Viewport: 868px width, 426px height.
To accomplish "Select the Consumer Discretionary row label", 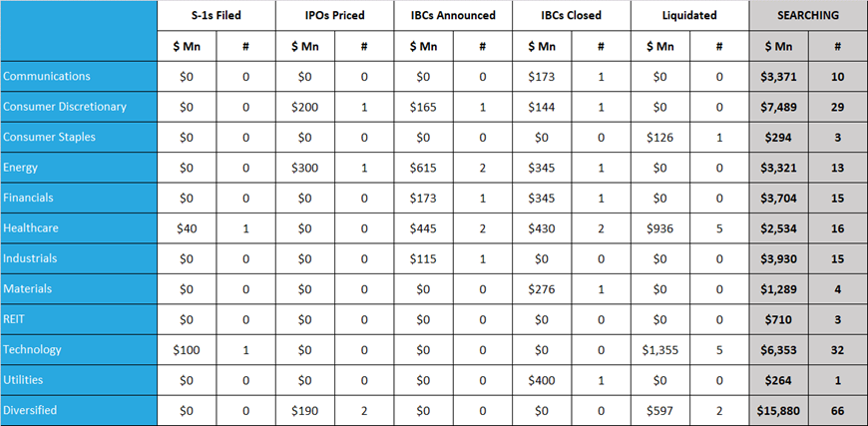I will [x=67, y=107].
